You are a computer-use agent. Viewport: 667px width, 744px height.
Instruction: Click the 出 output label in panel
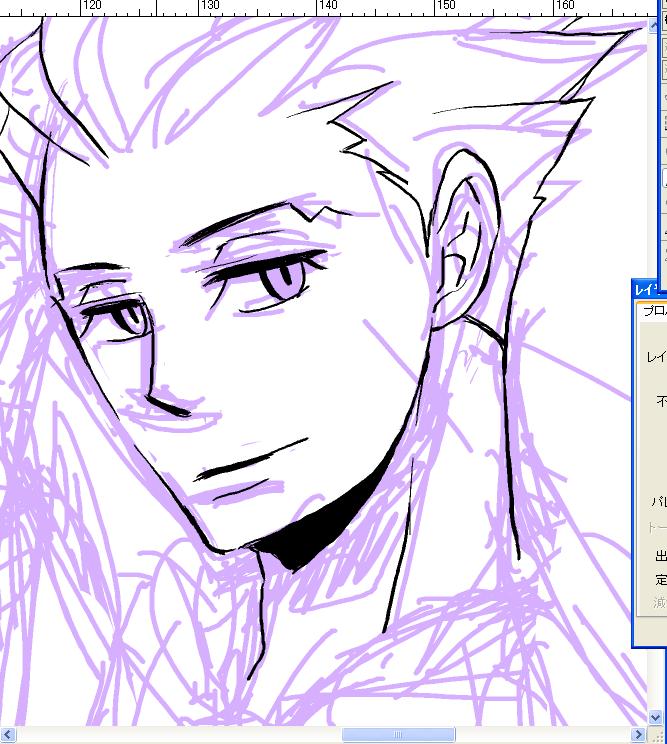click(x=660, y=556)
